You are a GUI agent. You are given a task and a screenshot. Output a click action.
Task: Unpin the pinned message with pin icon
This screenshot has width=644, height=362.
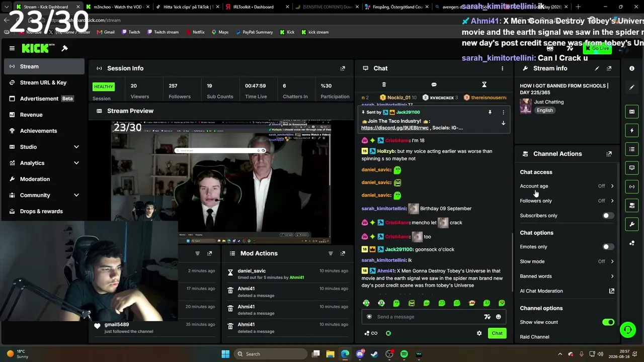pyautogui.click(x=490, y=112)
